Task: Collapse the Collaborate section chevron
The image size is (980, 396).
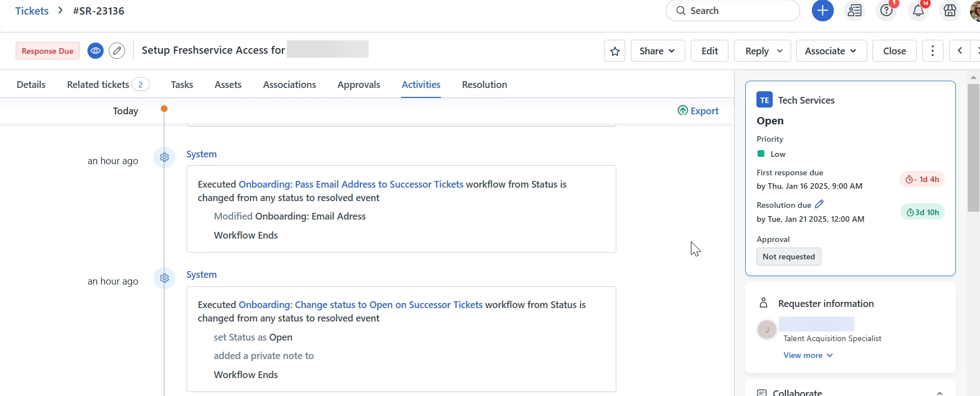Action: [940, 393]
